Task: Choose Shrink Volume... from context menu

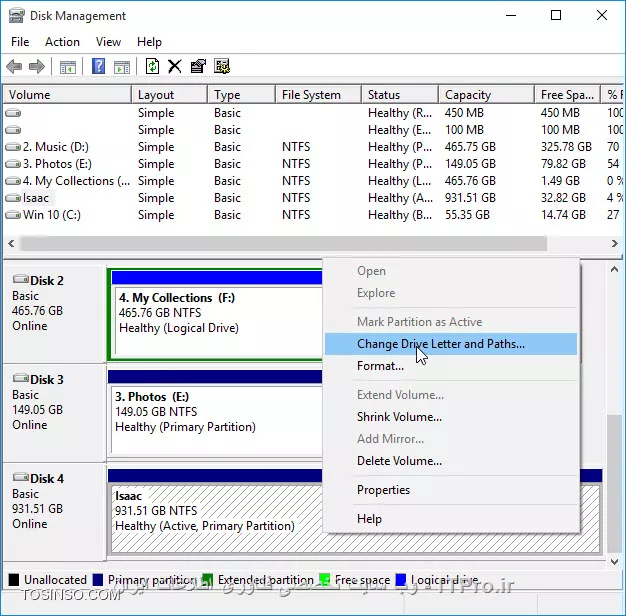Action: [x=451, y=417]
